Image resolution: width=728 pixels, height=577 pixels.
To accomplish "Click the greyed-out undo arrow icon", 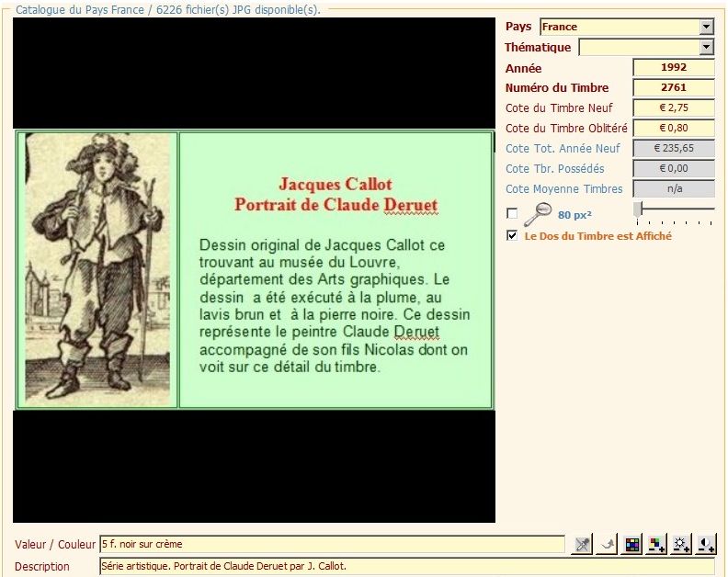I will pos(607,544).
